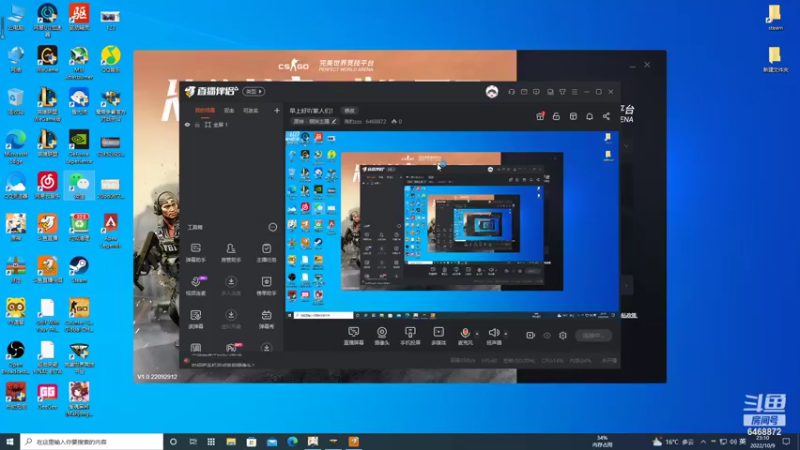The height and width of the screenshot is (450, 800).
Task: Click the Cortana circle on the taskbar
Action: tap(173, 441)
